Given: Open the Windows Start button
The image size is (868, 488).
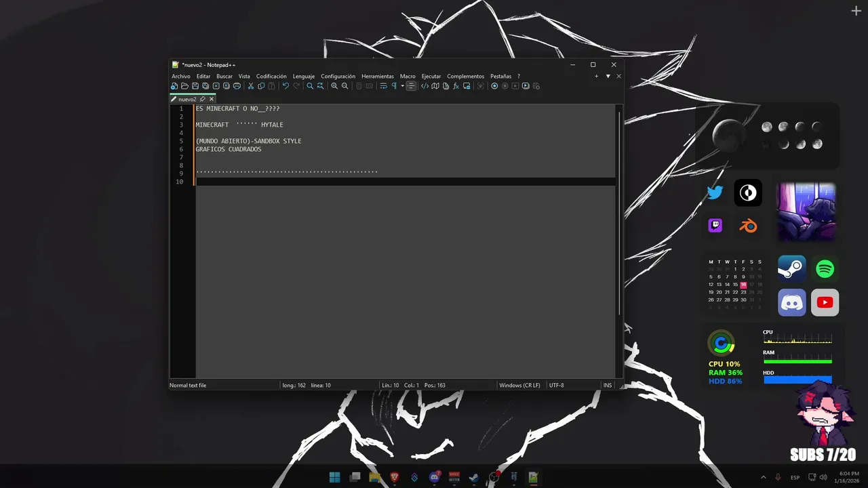Looking at the screenshot, I should point(334,477).
